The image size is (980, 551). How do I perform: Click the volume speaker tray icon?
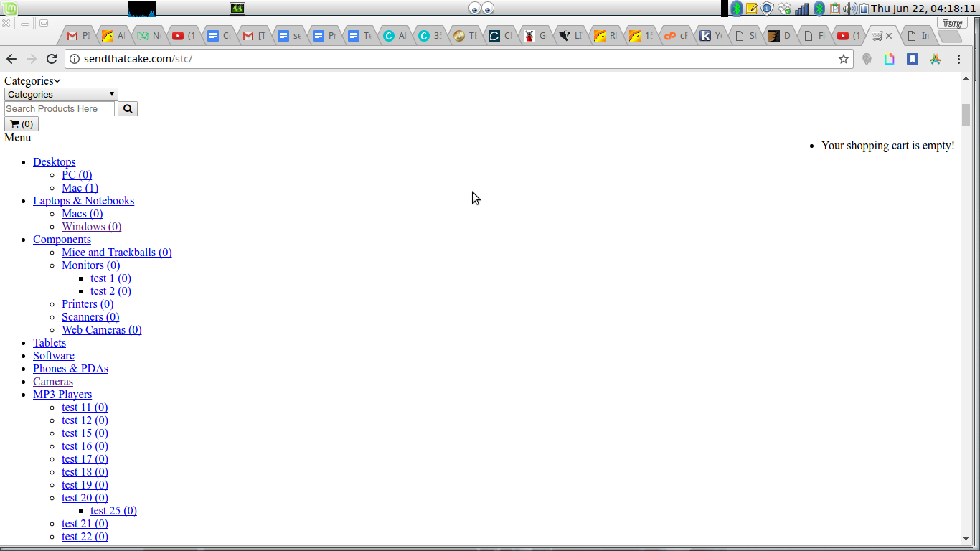click(x=849, y=9)
